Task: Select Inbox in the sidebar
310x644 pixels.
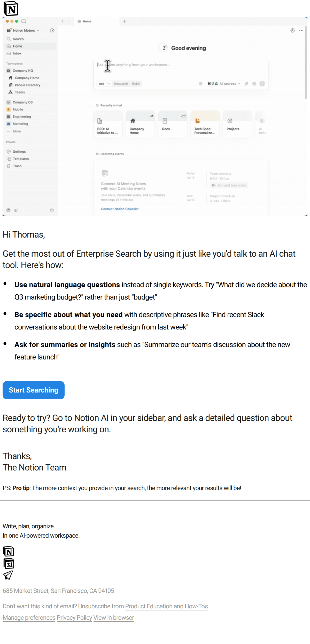Action: 17,53
